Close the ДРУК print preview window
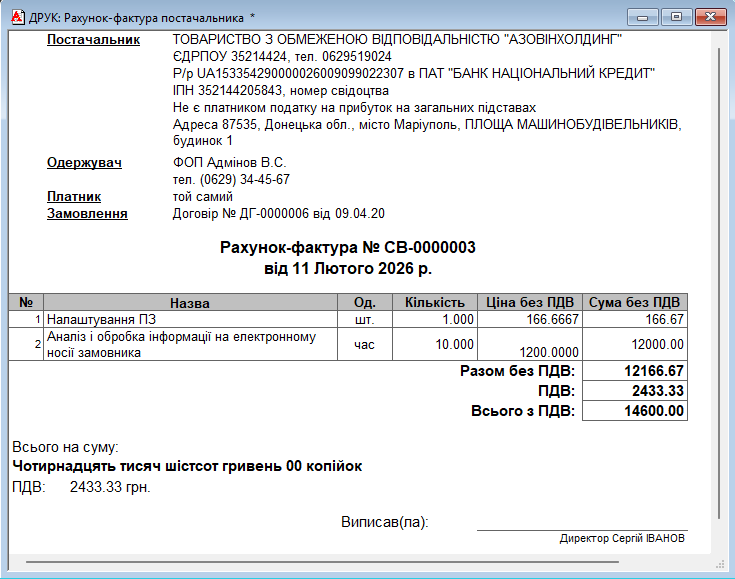 coord(709,17)
